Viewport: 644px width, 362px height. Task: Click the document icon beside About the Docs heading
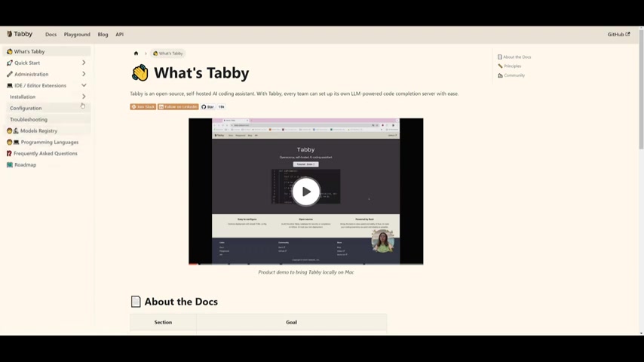pyautogui.click(x=136, y=302)
